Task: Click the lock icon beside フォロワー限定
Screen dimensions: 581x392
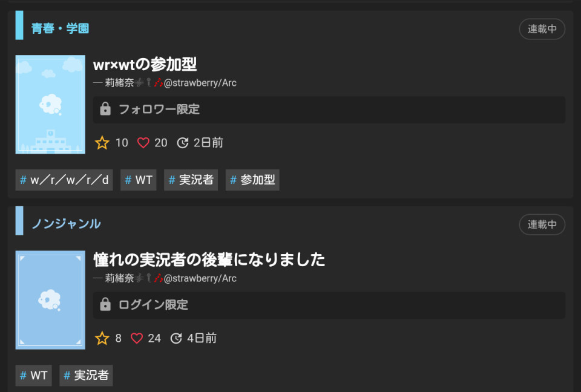Action: coord(105,109)
